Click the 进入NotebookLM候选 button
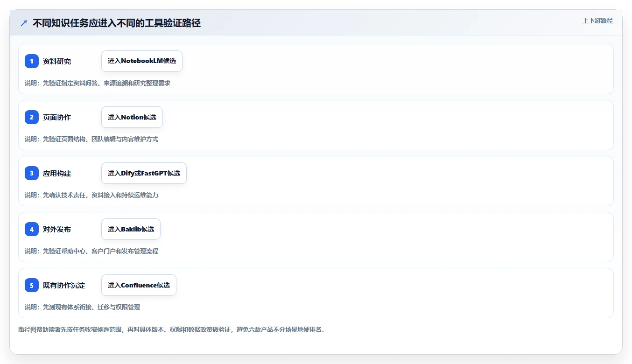This screenshot has height=364, width=632. click(142, 61)
